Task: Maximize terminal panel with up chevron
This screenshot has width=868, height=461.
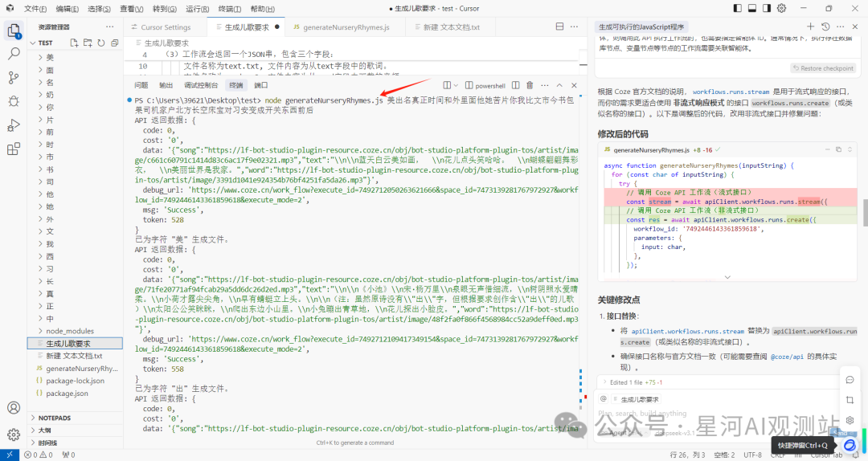Action: pos(559,85)
